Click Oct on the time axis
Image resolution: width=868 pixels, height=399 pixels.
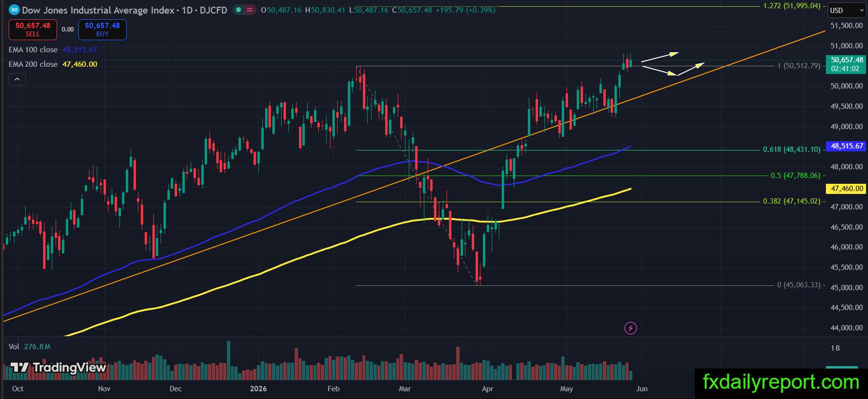coord(17,389)
